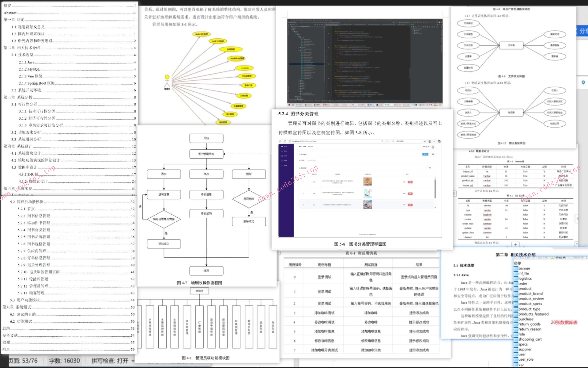Click the favorites star in browser toolbar
Image resolution: width=588 pixels, height=368 pixels.
click(425, 141)
